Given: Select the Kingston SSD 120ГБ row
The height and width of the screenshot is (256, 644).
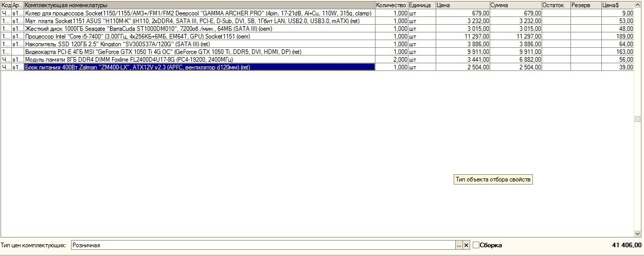Looking at the screenshot, I should tap(198, 44).
